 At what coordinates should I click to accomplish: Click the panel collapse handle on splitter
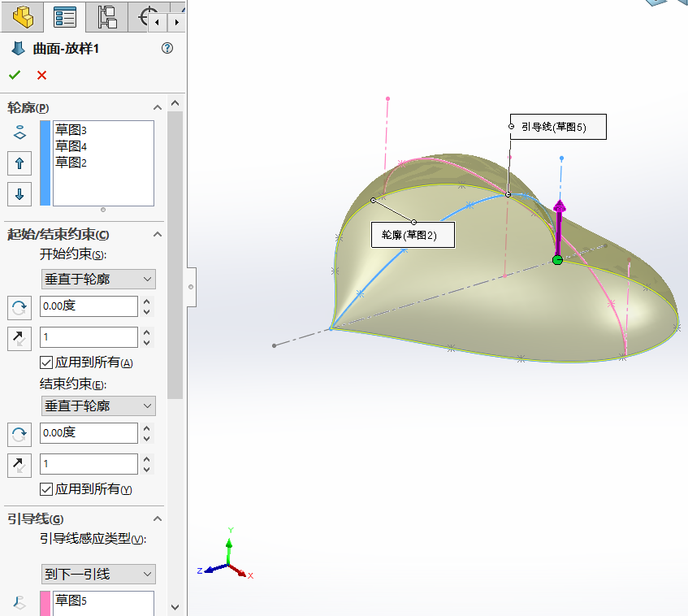(x=191, y=287)
